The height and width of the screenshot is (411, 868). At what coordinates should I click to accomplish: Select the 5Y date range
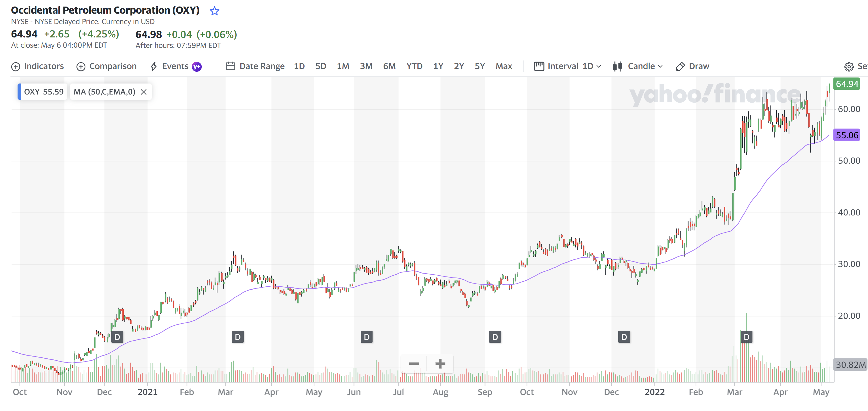[x=480, y=66]
